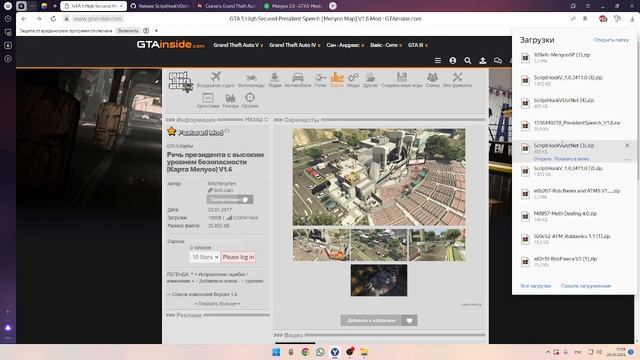
Task: Click Enable in the protection notification bar
Action: [x=128, y=31]
